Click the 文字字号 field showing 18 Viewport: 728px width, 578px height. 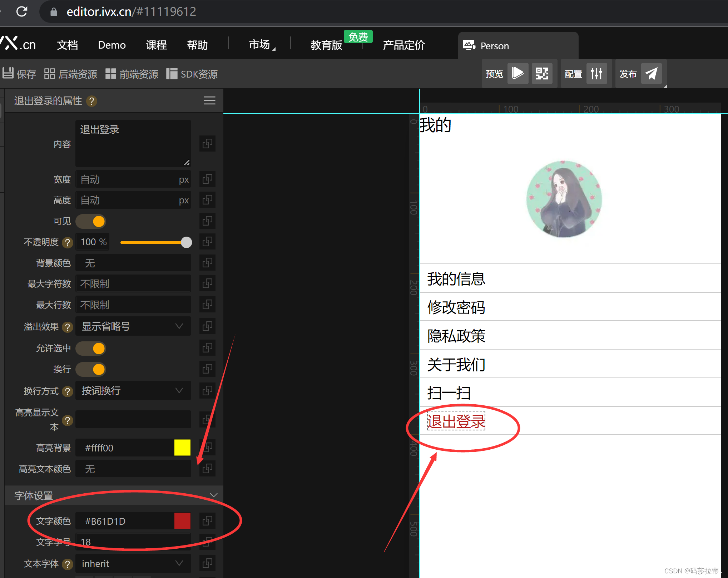pyautogui.click(x=133, y=542)
